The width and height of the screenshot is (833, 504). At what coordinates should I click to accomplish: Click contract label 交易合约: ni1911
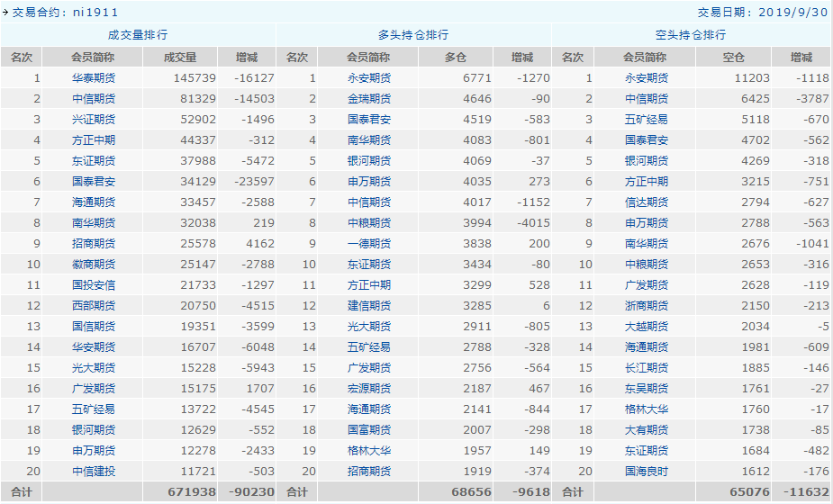[65, 13]
